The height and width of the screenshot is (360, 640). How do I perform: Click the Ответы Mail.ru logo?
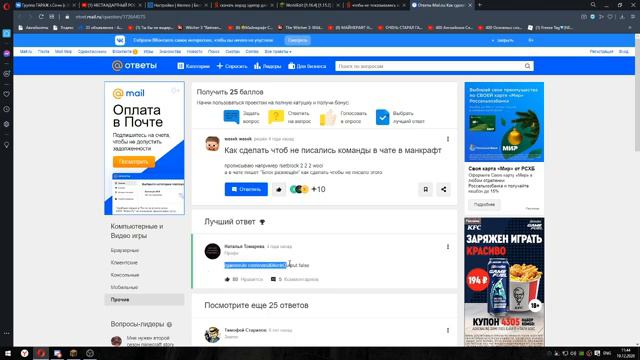[x=134, y=66]
